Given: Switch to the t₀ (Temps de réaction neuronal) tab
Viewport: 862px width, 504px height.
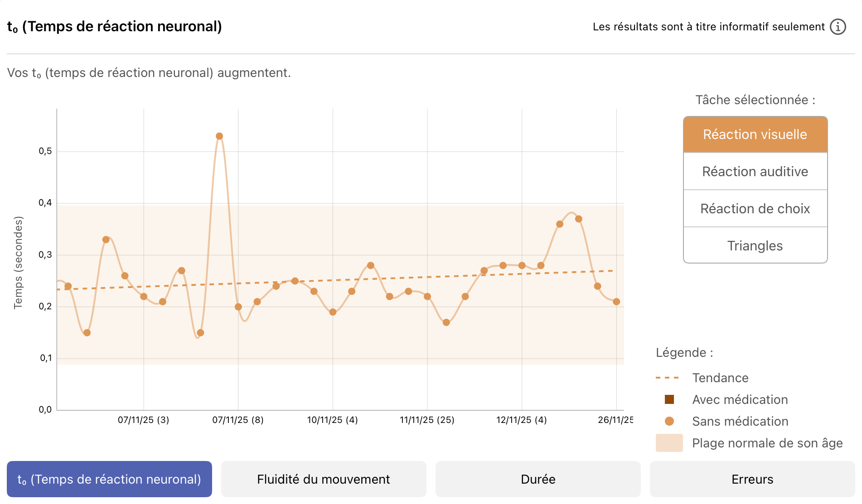Looking at the screenshot, I should coord(109,479).
